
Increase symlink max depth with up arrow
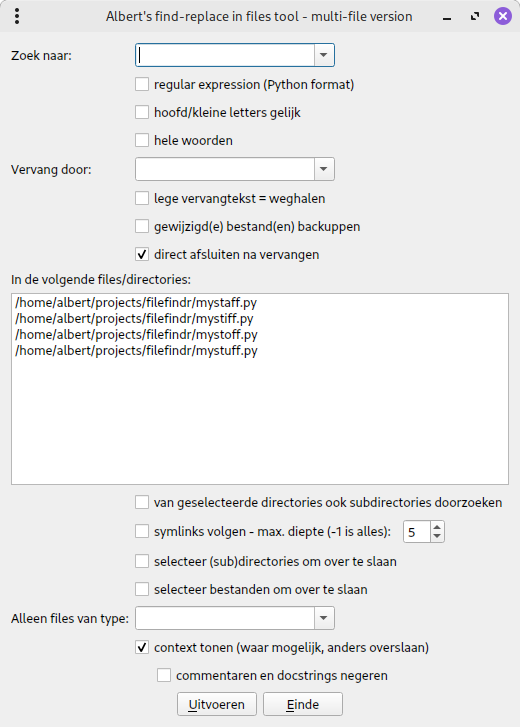[437, 527]
